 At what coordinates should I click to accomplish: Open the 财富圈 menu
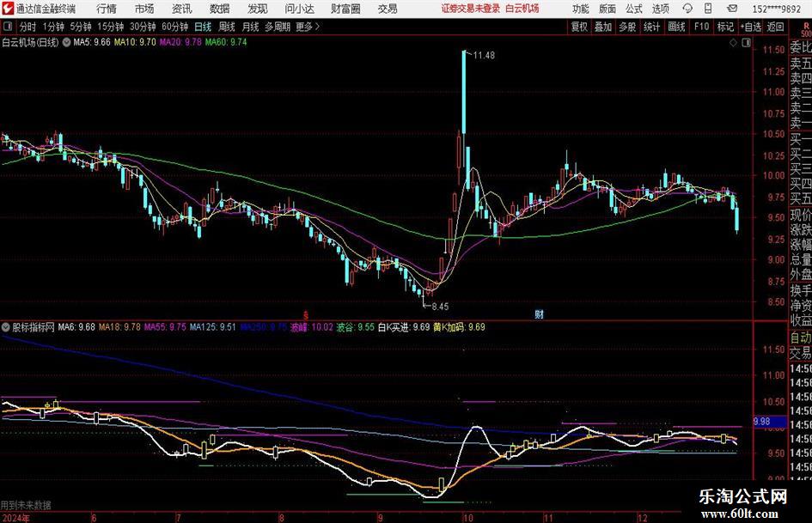[x=346, y=9]
